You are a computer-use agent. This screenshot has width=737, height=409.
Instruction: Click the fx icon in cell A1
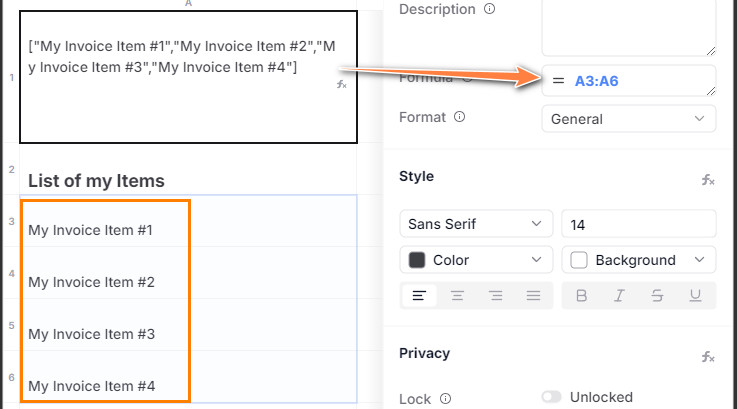[342, 85]
